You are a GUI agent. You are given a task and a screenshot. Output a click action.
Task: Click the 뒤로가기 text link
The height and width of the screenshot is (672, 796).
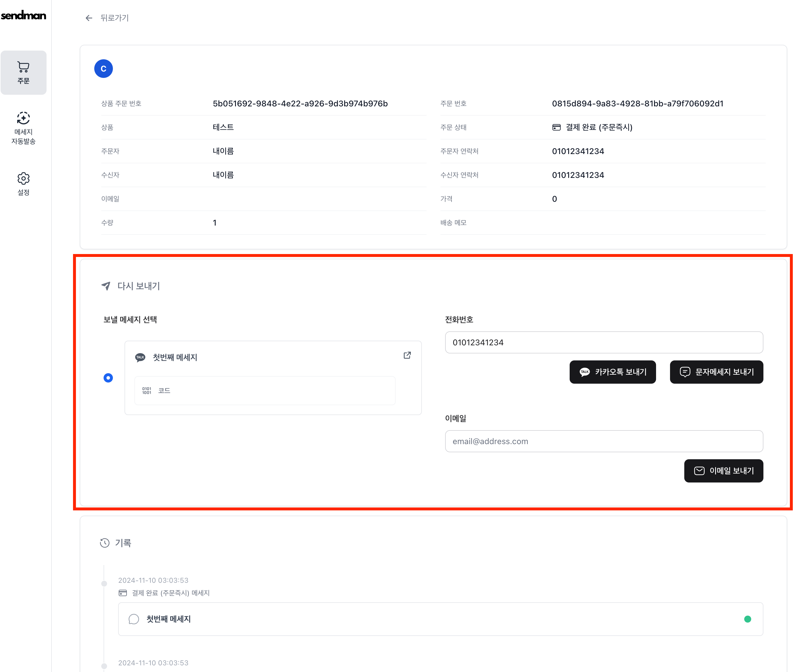(114, 18)
